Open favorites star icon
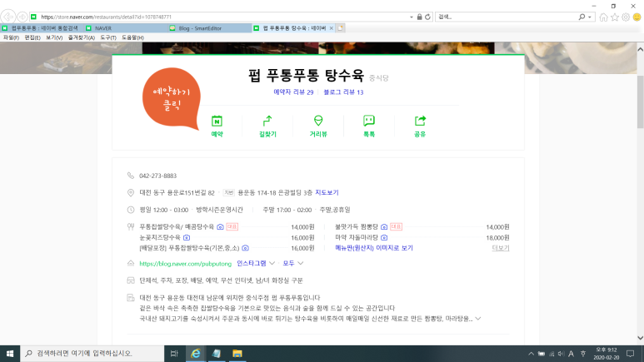This screenshot has width=644, height=362. click(615, 17)
